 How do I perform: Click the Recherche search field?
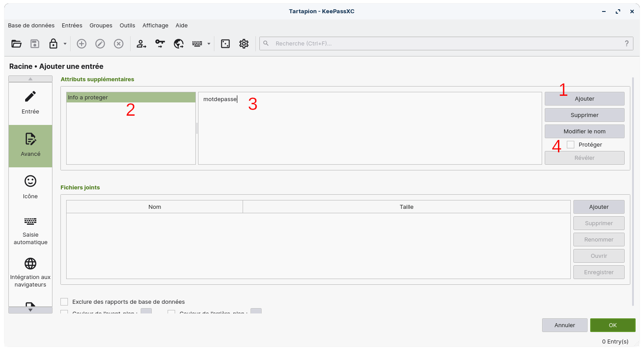point(446,43)
